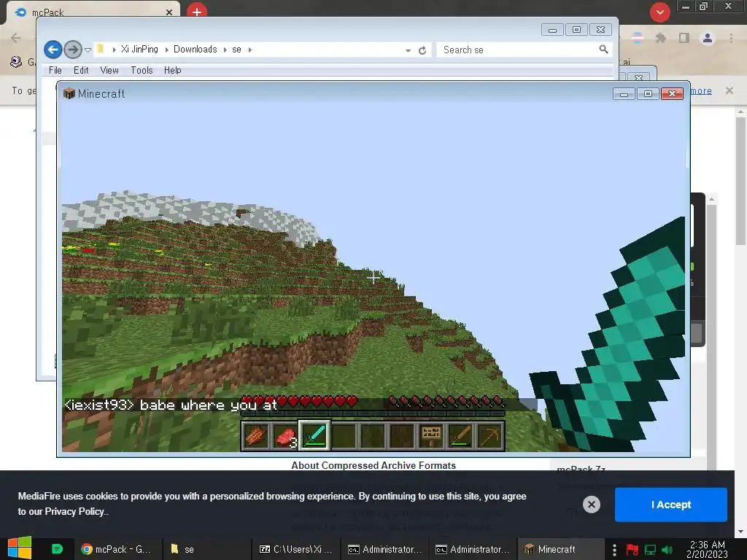Open the Edit menu in Explorer

pyautogui.click(x=81, y=71)
